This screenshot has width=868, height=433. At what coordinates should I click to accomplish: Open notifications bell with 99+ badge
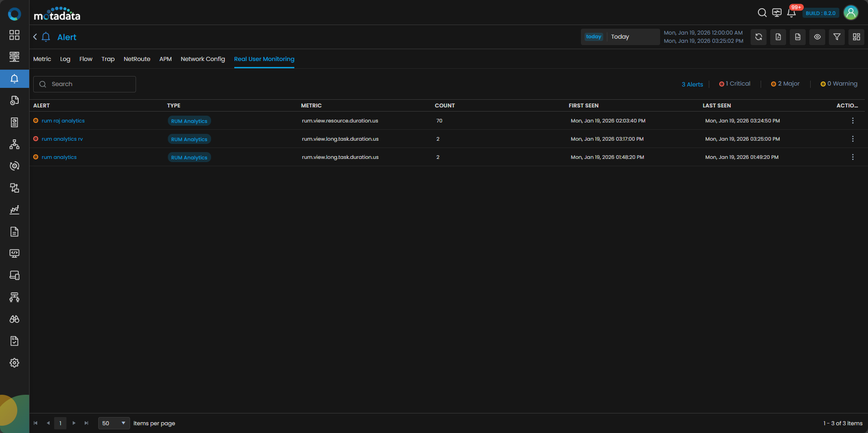792,13
